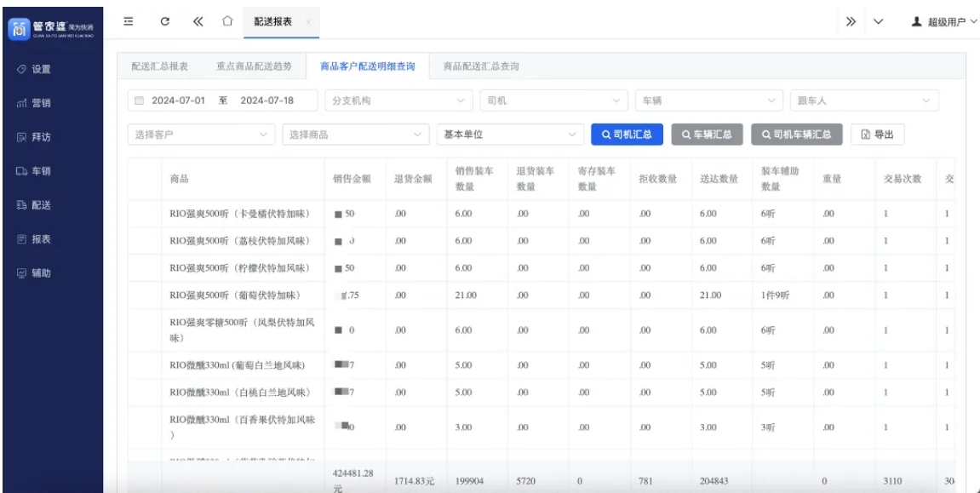Click the double left arrow icon
Screen dimensions: 980x493
[197, 21]
